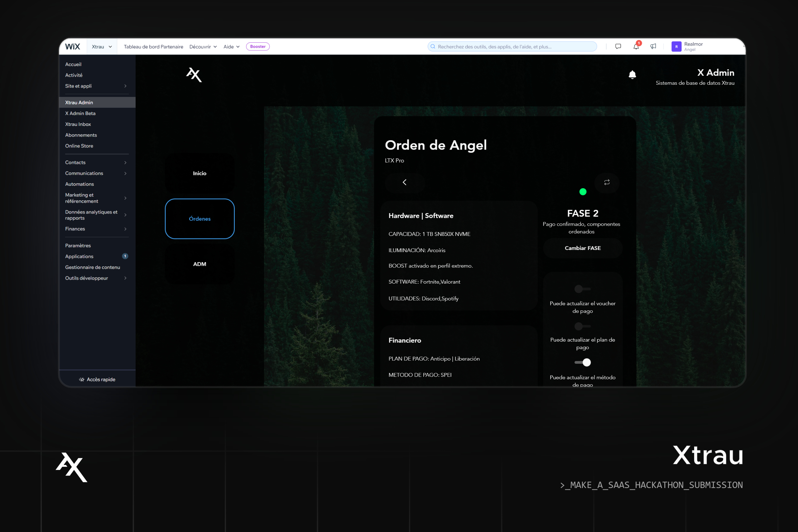
Task: Open Wix notifications bell with red badge
Action: (x=636, y=46)
